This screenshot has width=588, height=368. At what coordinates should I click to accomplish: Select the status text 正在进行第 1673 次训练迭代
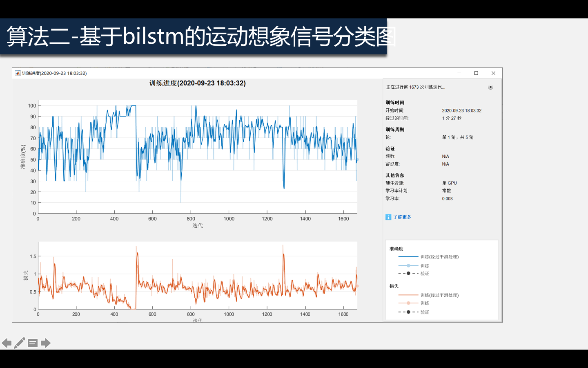(416, 87)
